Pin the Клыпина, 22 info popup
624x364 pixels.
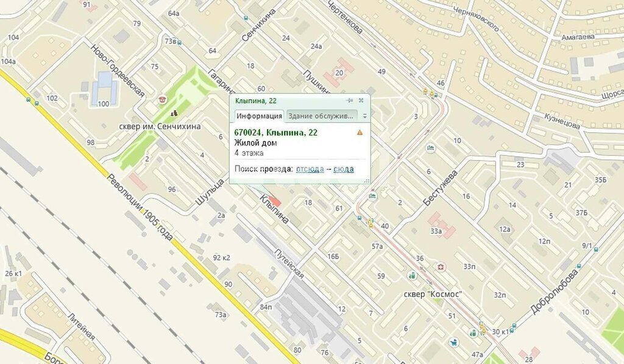point(350,100)
